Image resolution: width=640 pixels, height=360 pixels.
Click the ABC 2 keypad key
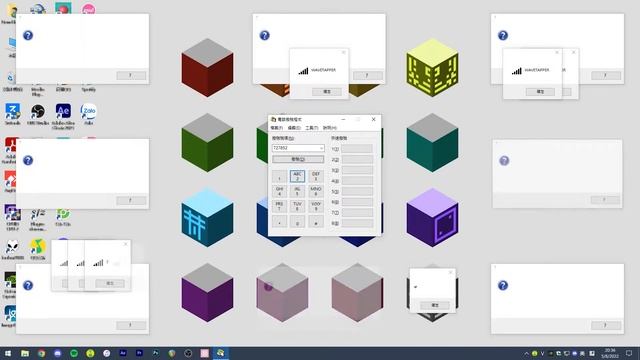[x=297, y=176]
